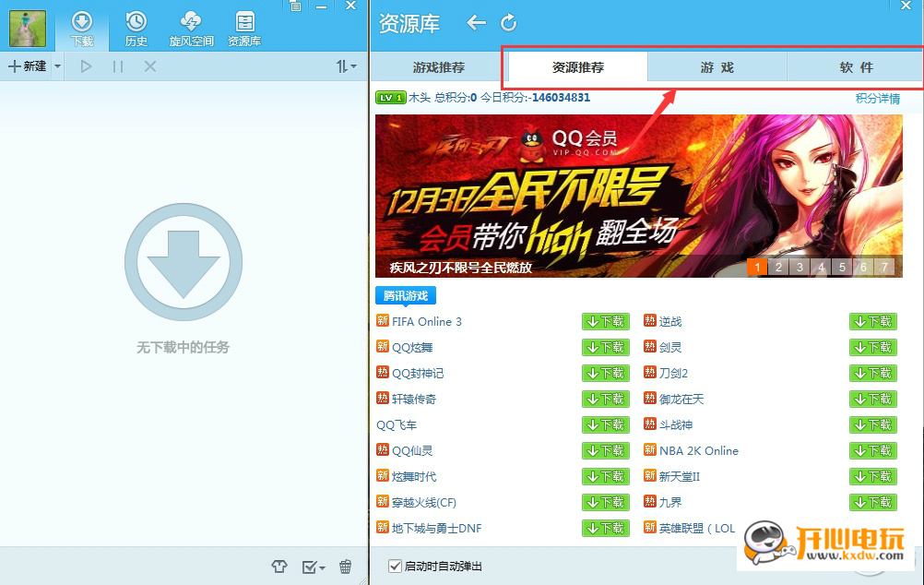
Task: Click the skin shirt icon
Action: (x=279, y=567)
